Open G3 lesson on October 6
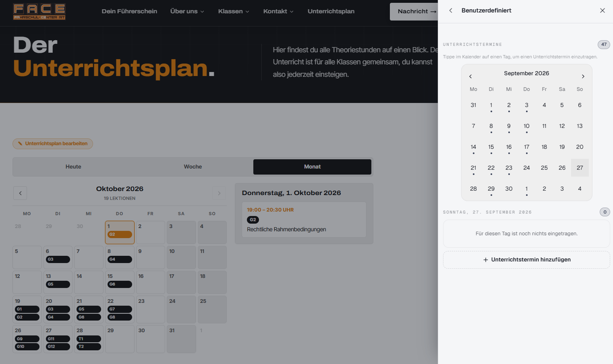Screen dimensions: 613x364 58,259
